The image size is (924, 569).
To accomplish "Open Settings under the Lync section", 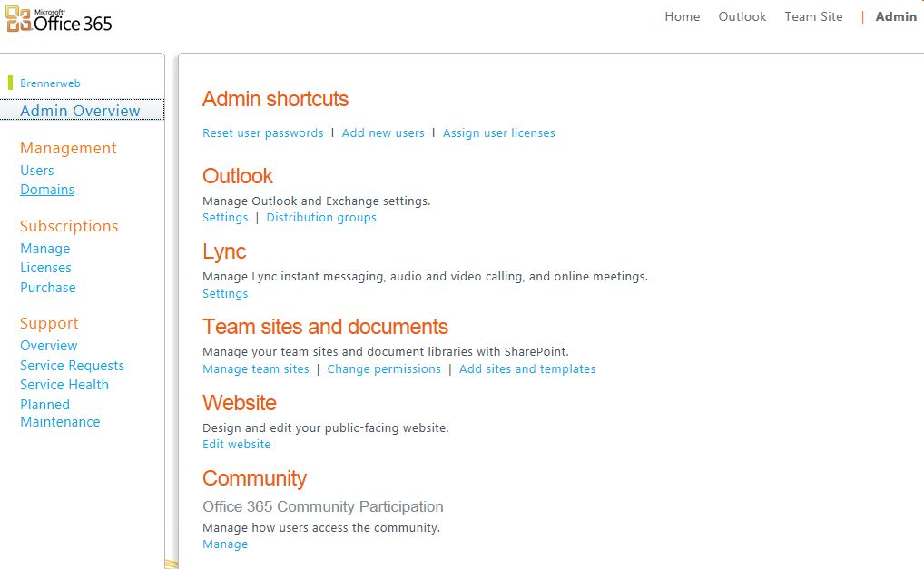I will pyautogui.click(x=225, y=293).
